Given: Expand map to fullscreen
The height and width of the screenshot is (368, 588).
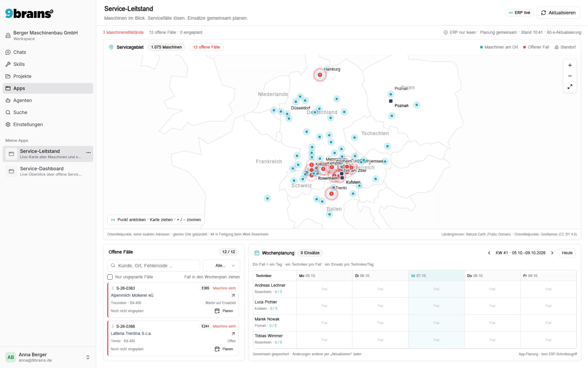Looking at the screenshot, I should pos(570,87).
